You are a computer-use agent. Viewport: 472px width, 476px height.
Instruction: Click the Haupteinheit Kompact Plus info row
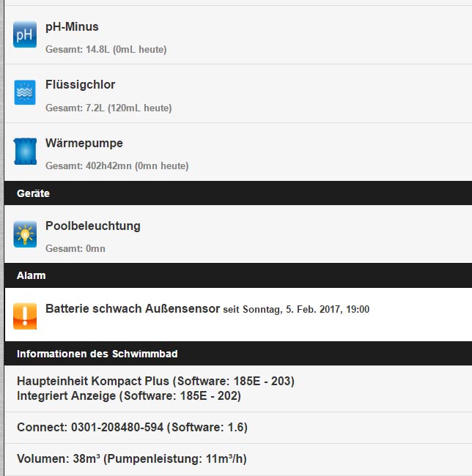pos(238,389)
